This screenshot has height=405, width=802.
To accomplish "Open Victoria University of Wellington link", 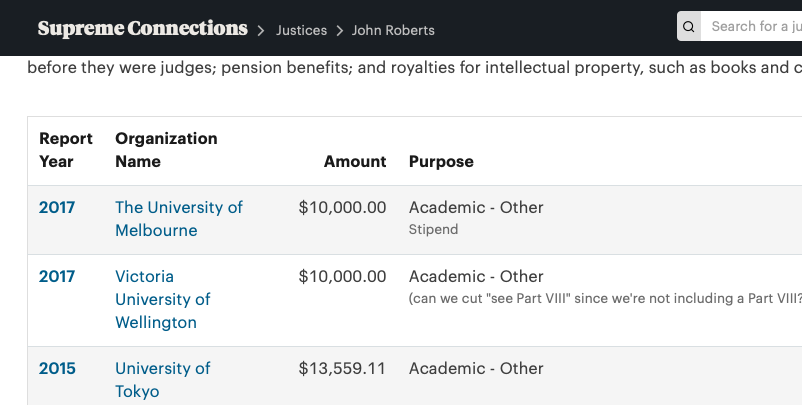I will [x=163, y=299].
